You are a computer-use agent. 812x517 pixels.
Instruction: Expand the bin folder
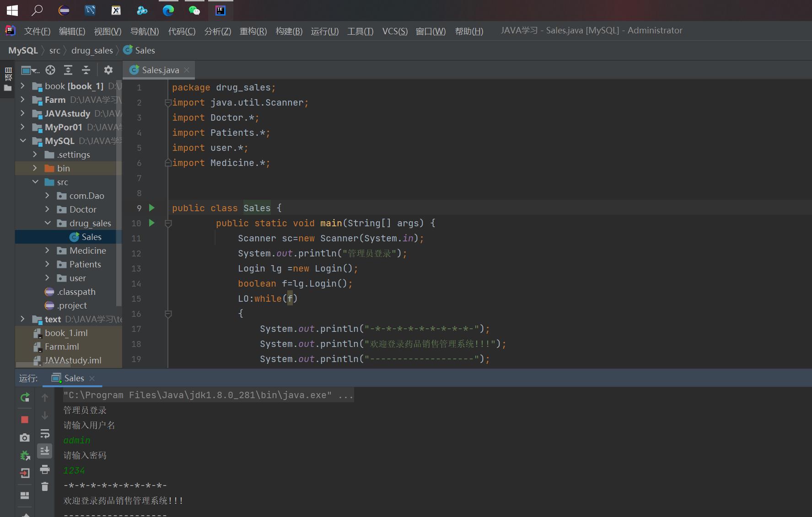click(35, 168)
